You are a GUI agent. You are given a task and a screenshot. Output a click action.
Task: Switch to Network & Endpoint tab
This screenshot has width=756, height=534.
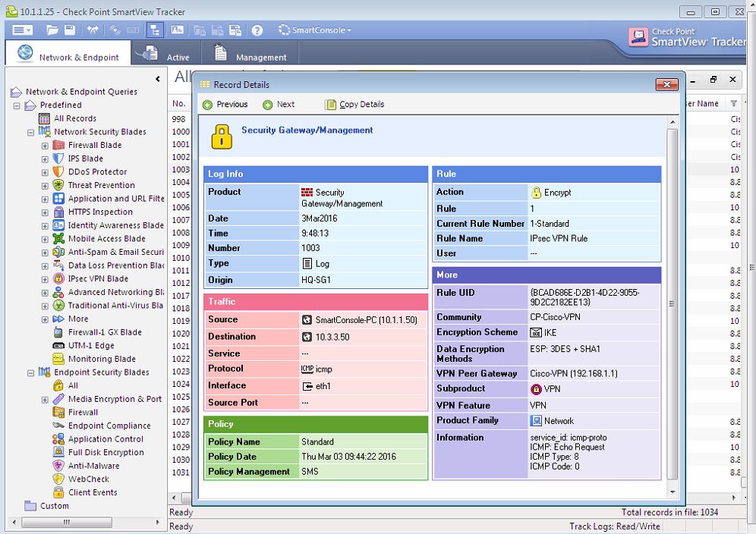click(x=68, y=53)
